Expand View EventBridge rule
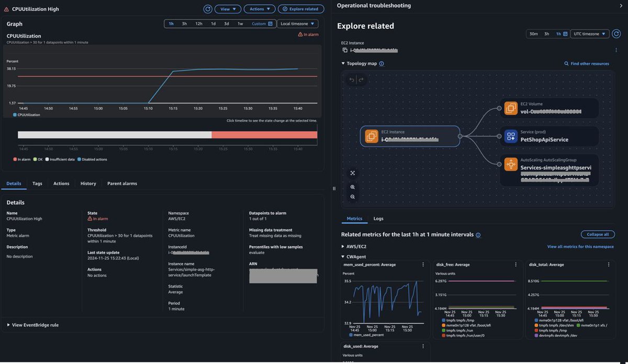 pos(32,325)
